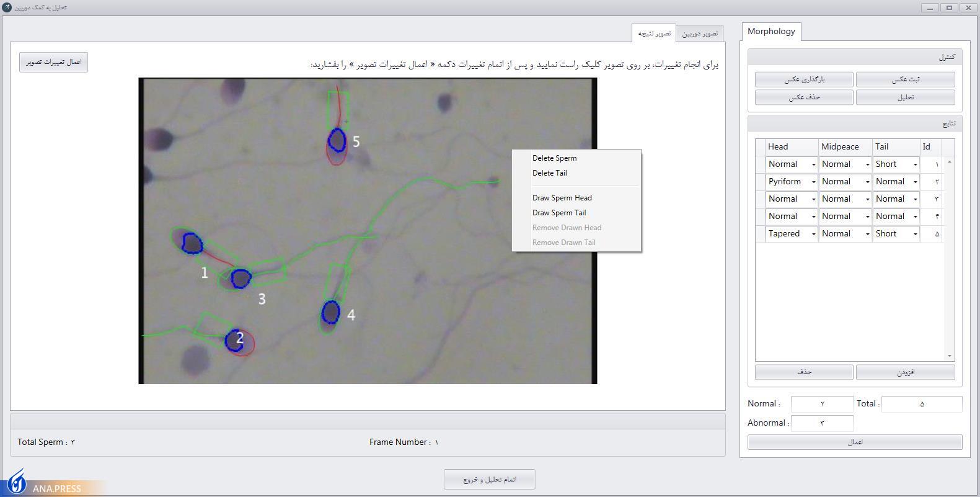The image size is (980, 497).
Task: Pick Draw Sperm Tail option
Action: [558, 213]
